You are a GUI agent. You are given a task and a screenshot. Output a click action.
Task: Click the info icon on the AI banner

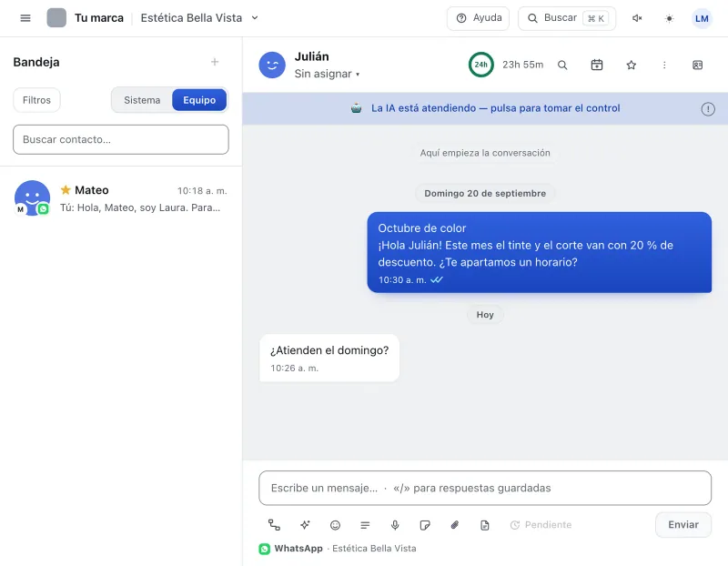(x=708, y=109)
